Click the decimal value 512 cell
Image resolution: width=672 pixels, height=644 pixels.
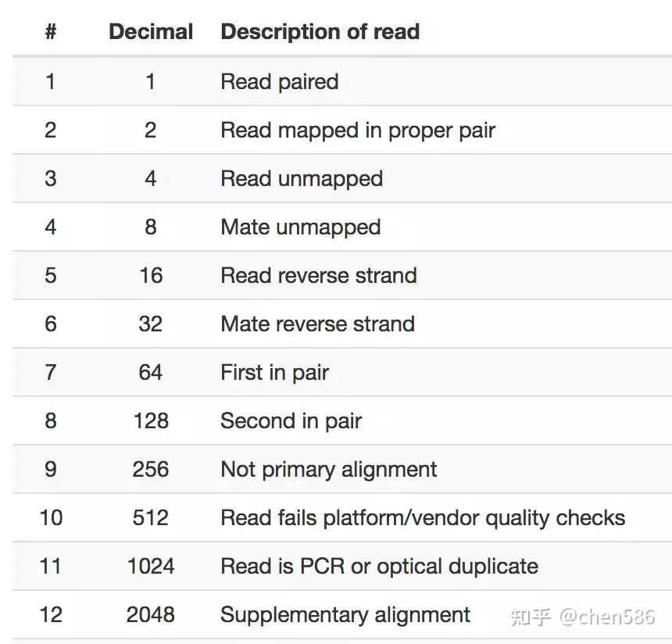point(151,517)
